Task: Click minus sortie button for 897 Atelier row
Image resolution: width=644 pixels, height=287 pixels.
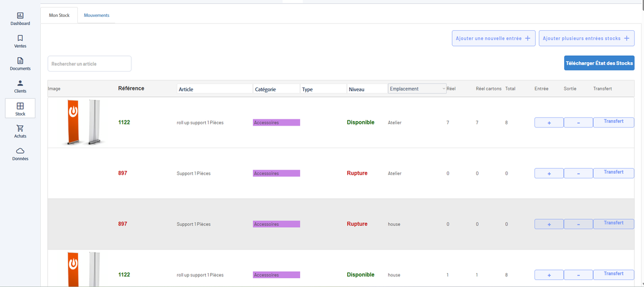Action: tap(579, 173)
